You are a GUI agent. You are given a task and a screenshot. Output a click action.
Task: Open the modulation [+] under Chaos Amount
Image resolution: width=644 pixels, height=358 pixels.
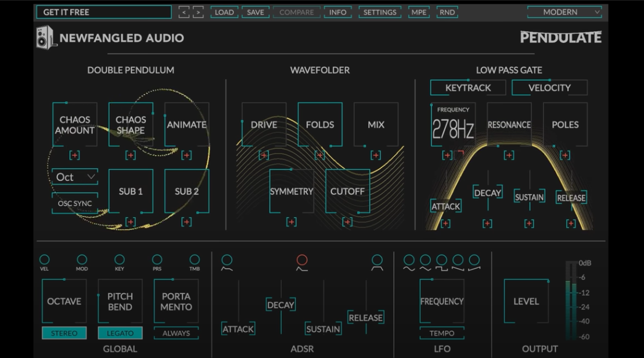(74, 155)
